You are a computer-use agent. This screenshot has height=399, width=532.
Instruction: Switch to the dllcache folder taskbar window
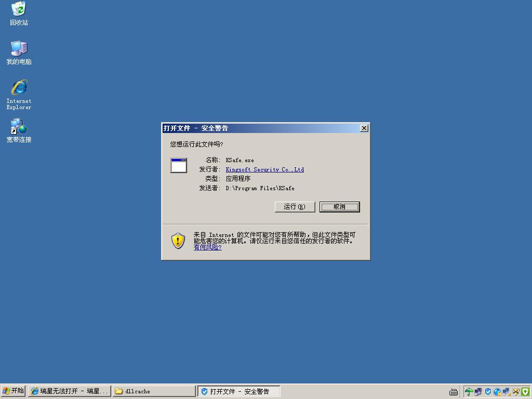(154, 391)
